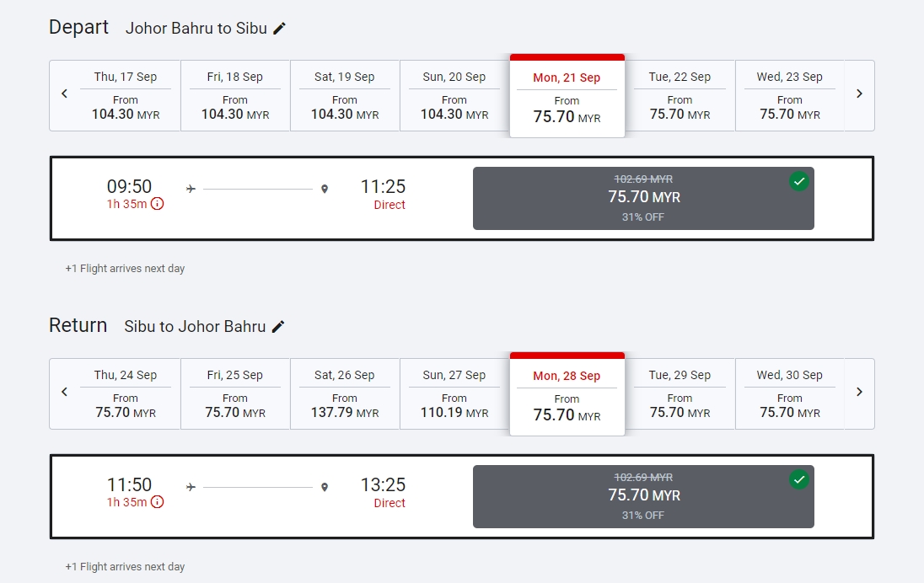Select Sun, 20 Sep departure date

[454, 96]
